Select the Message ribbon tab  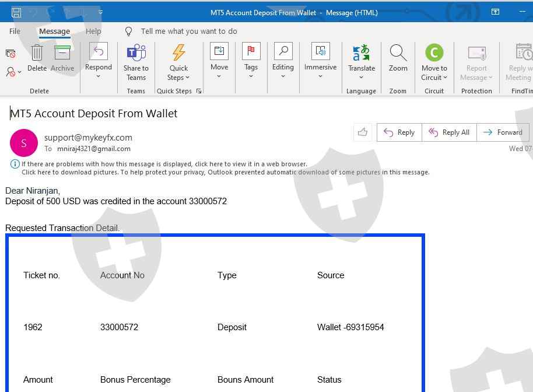pos(54,32)
